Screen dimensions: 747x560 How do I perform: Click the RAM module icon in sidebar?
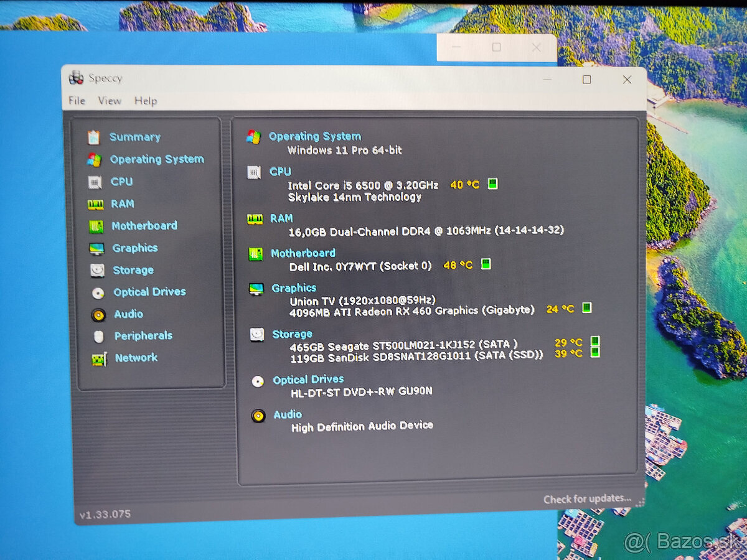[x=95, y=205]
